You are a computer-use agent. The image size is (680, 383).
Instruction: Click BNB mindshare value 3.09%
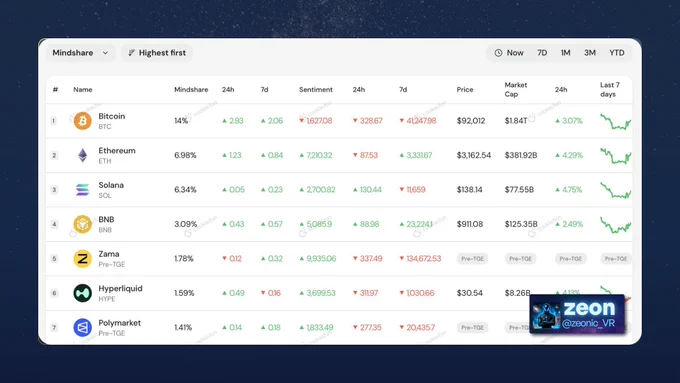[186, 224]
